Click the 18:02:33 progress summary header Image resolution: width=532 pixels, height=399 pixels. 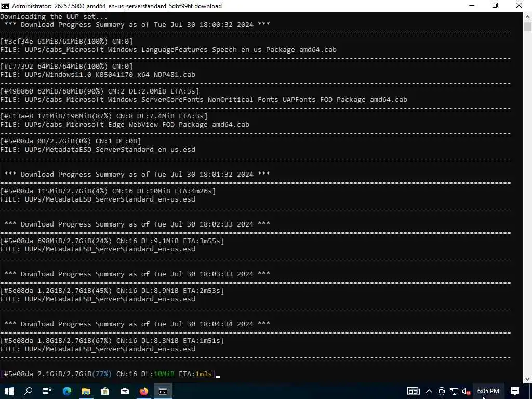pos(137,224)
